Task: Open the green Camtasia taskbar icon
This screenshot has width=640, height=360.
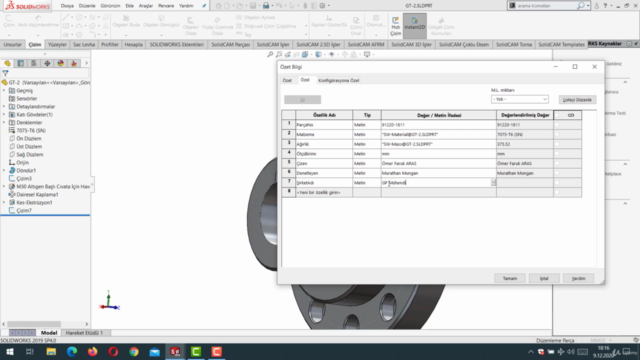Action: pyautogui.click(x=196, y=351)
